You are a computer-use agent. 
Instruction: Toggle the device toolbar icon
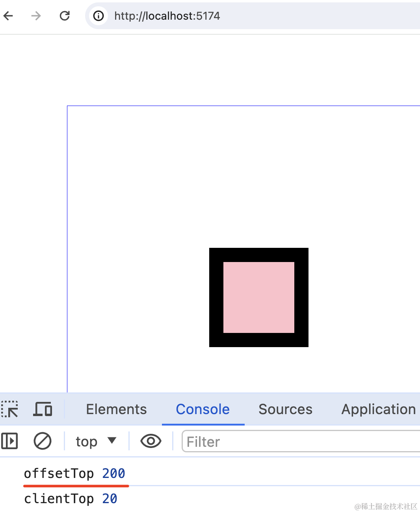43,409
